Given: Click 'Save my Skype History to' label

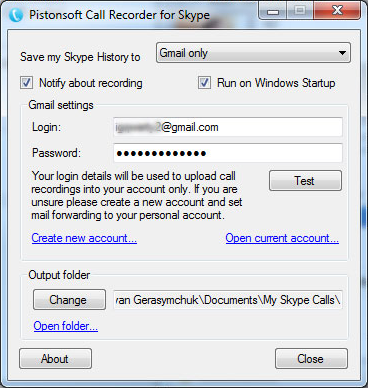Looking at the screenshot, I should [x=80, y=57].
